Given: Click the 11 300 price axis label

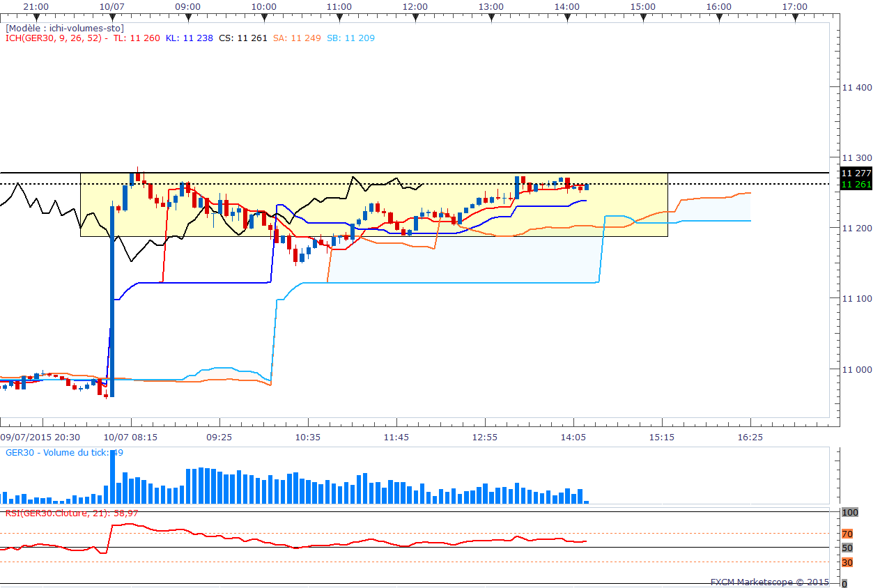Looking at the screenshot, I should tap(857, 157).
